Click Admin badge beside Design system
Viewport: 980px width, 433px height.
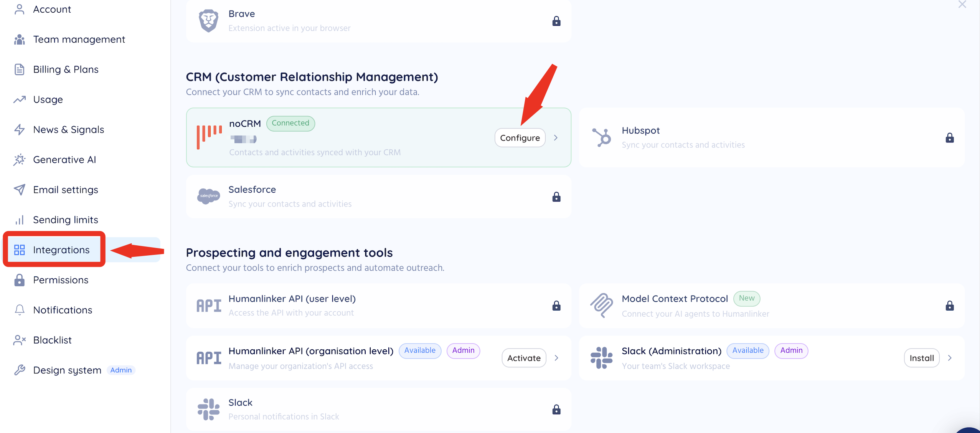point(121,370)
